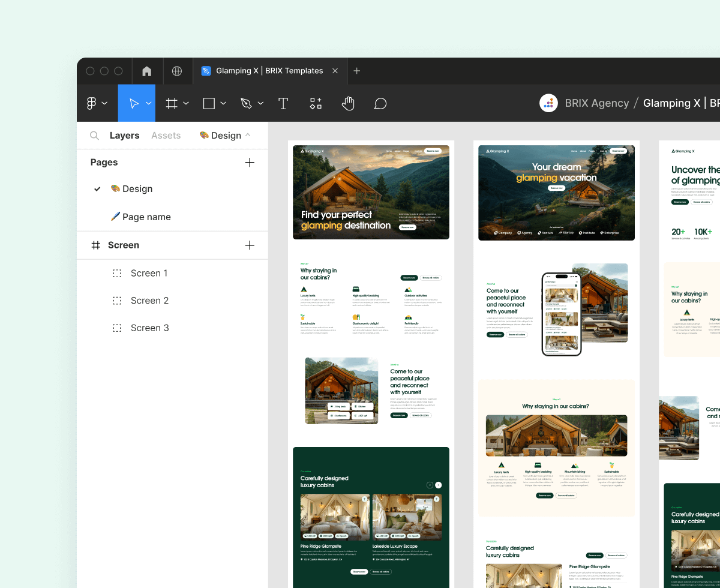
Task: Open the Community browser globe icon
Action: (178, 71)
